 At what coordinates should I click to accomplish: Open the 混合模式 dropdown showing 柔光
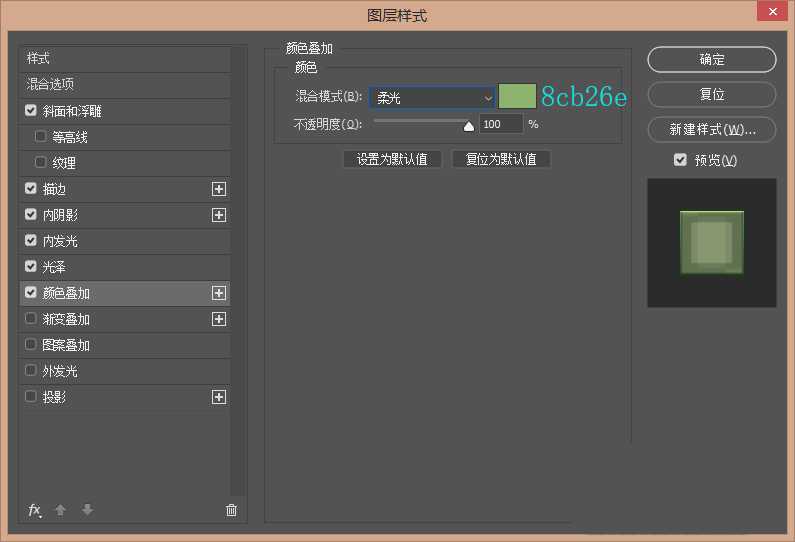[x=432, y=97]
